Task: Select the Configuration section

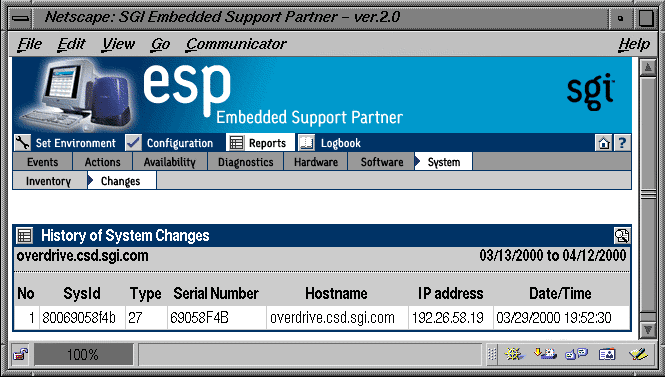Action: tap(180, 143)
